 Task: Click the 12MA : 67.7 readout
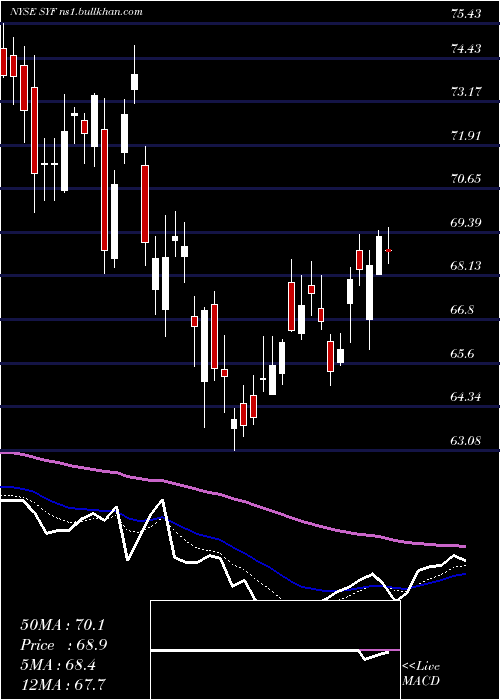(x=63, y=684)
